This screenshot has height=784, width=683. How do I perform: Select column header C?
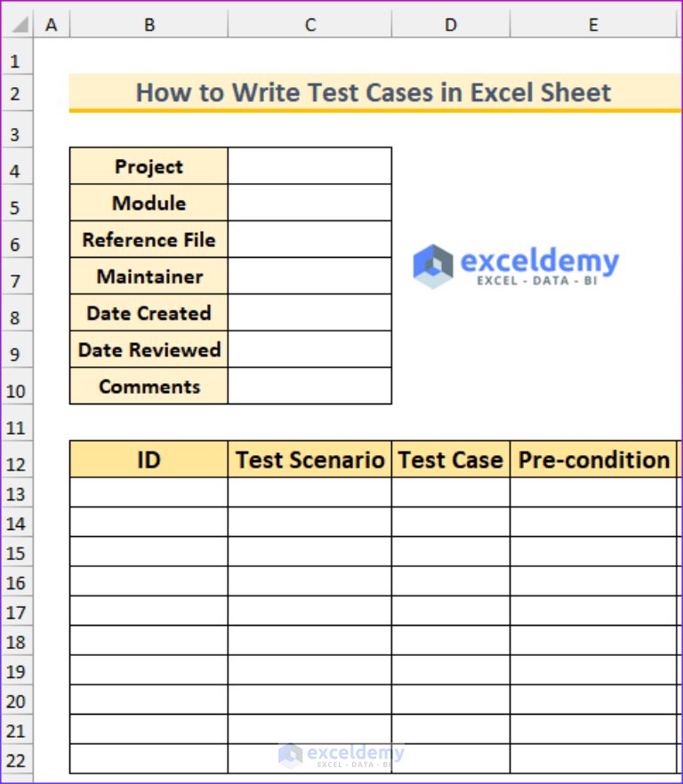click(309, 24)
